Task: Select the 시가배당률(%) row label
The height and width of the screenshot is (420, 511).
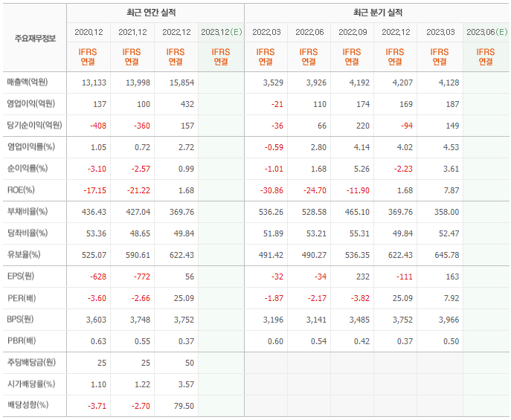Action: (x=31, y=384)
